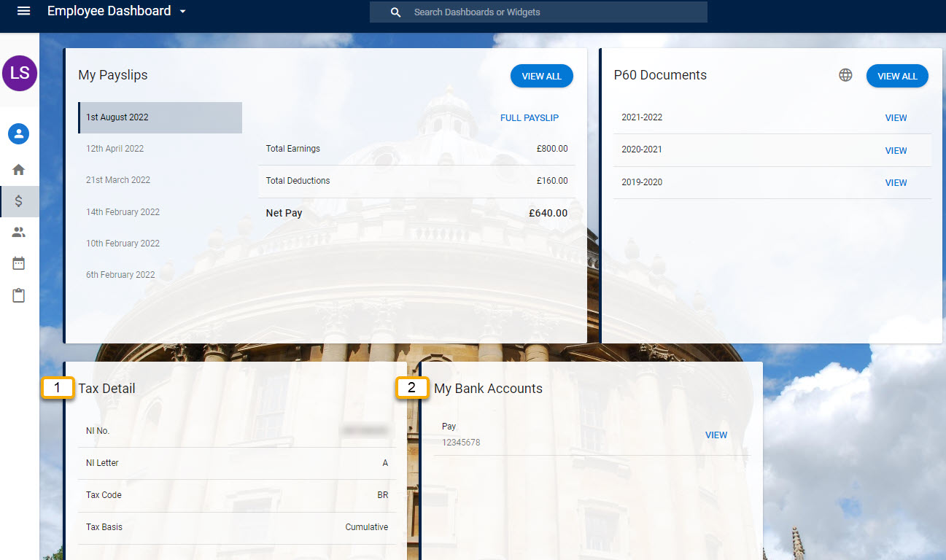Open the hamburger navigation menu
Screen dimensions: 946x560
point(23,11)
